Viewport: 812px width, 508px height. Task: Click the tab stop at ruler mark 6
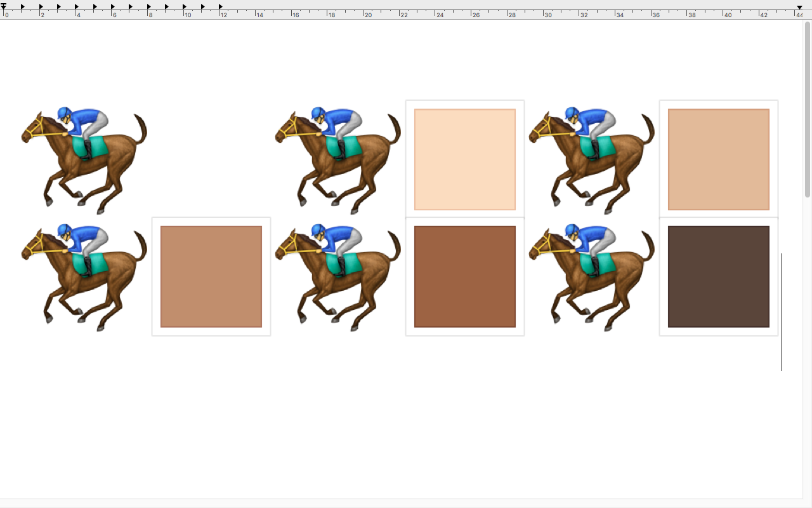[113, 7]
